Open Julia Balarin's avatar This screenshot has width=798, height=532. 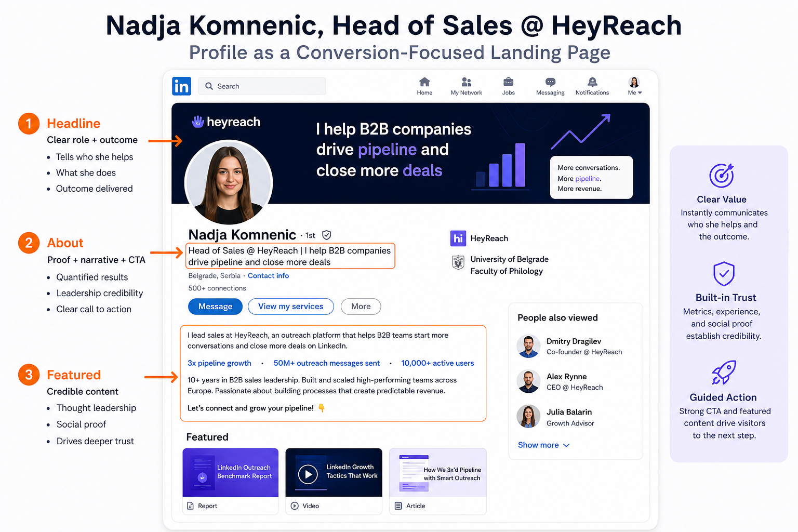pyautogui.click(x=528, y=417)
